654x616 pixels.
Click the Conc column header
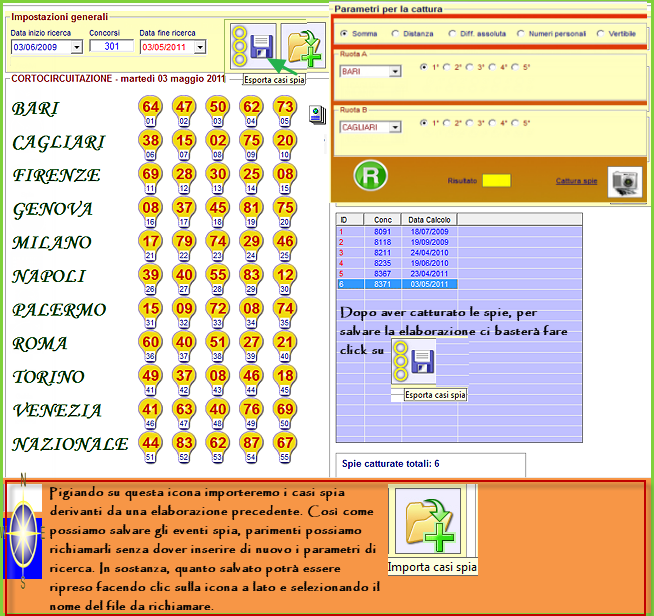pyautogui.click(x=382, y=220)
